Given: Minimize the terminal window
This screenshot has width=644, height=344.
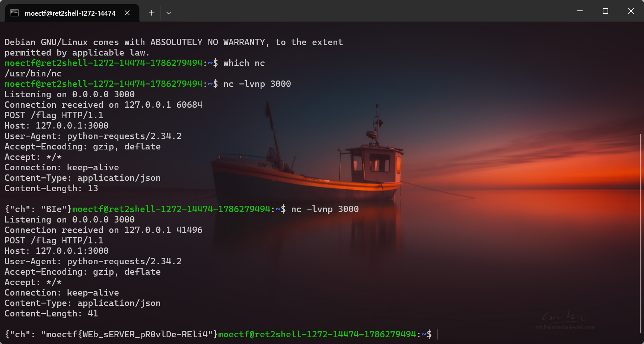Looking at the screenshot, I should click(x=580, y=11).
